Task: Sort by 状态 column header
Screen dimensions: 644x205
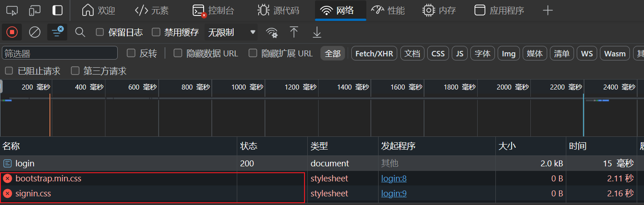Action: coord(272,146)
